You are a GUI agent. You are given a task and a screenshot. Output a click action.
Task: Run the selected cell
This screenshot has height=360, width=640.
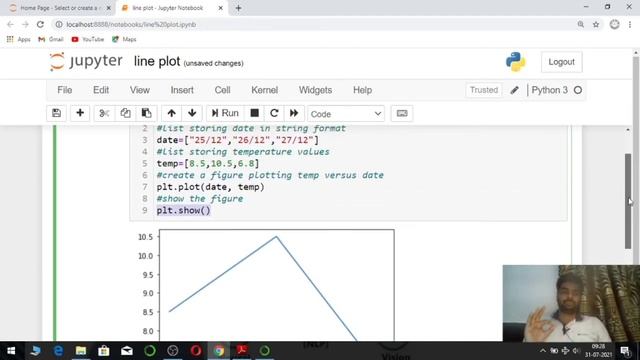(x=225, y=113)
